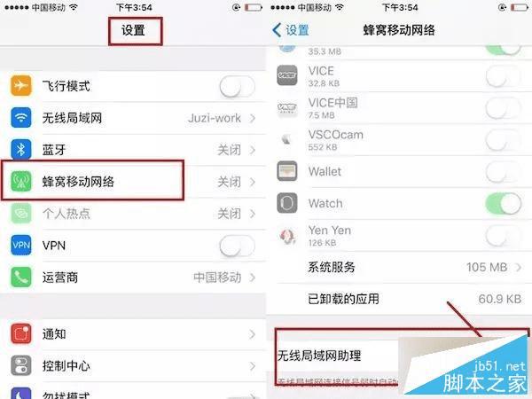Tap the blue VPN icon
Viewport: 532px width, 399px height.
[21, 245]
